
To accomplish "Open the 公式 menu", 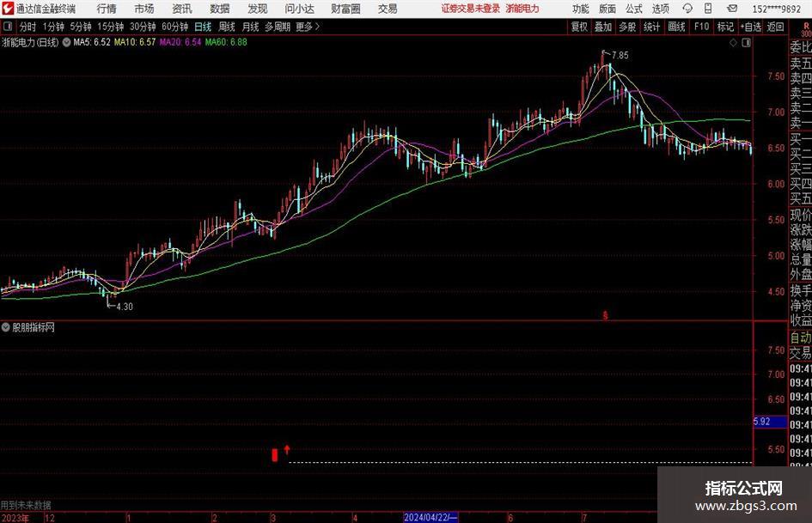I will click(634, 9).
